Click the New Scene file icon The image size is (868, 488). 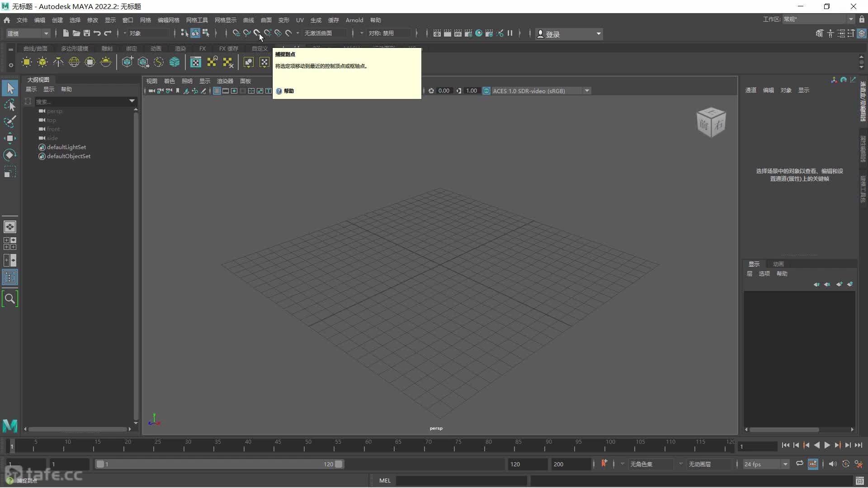[x=66, y=33]
